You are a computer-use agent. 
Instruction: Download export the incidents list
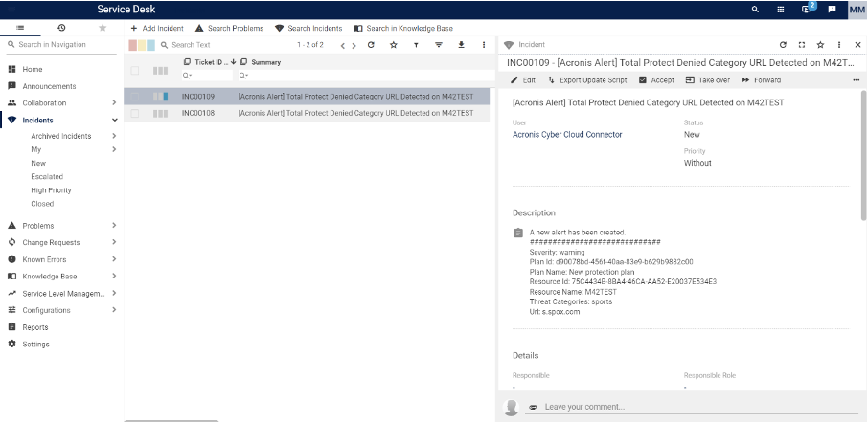pyautogui.click(x=461, y=45)
